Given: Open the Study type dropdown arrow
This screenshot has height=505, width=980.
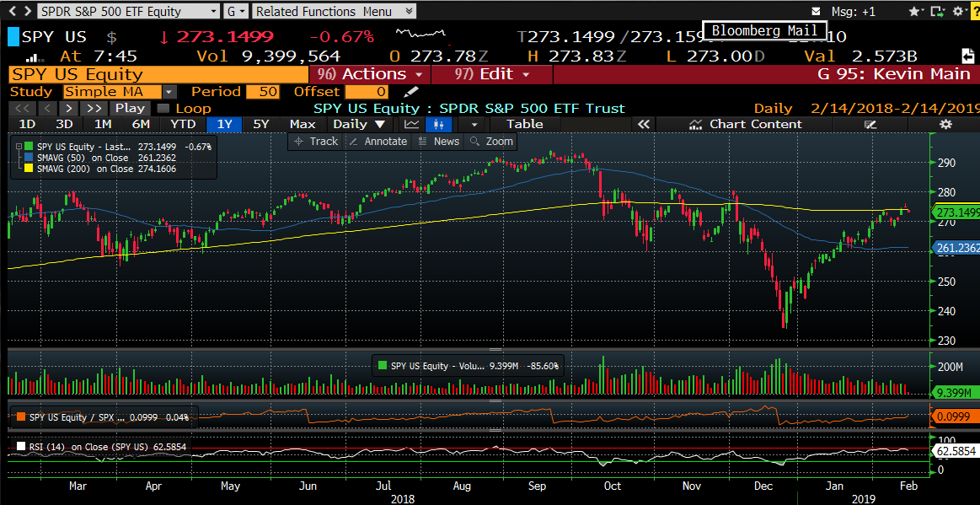Looking at the screenshot, I should click(x=170, y=93).
